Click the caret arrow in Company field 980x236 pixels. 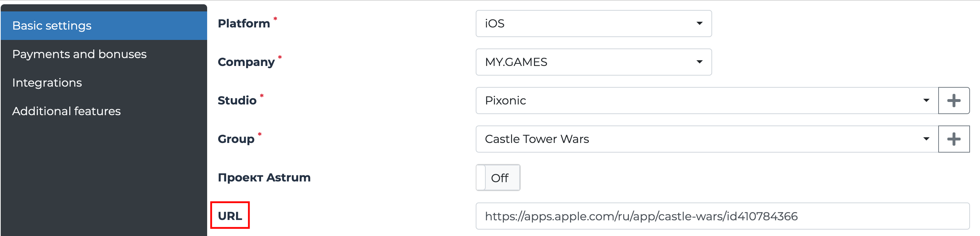click(699, 62)
